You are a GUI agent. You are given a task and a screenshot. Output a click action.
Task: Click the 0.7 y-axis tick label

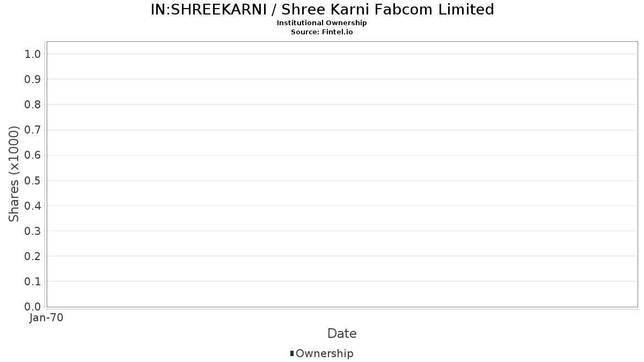click(33, 130)
